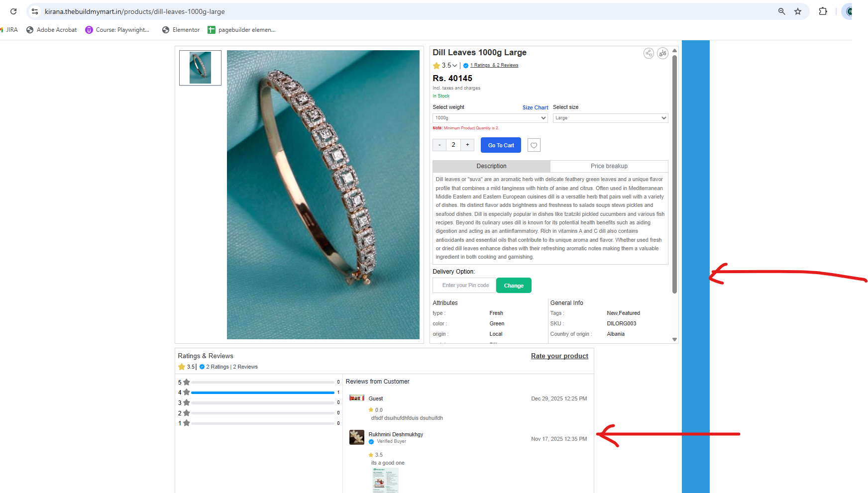This screenshot has height=493, width=868.
Task: Open the Rate your product link
Action: pyautogui.click(x=559, y=356)
